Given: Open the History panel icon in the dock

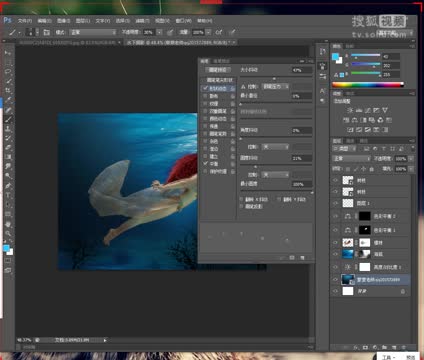Looking at the screenshot, I should (322, 52).
